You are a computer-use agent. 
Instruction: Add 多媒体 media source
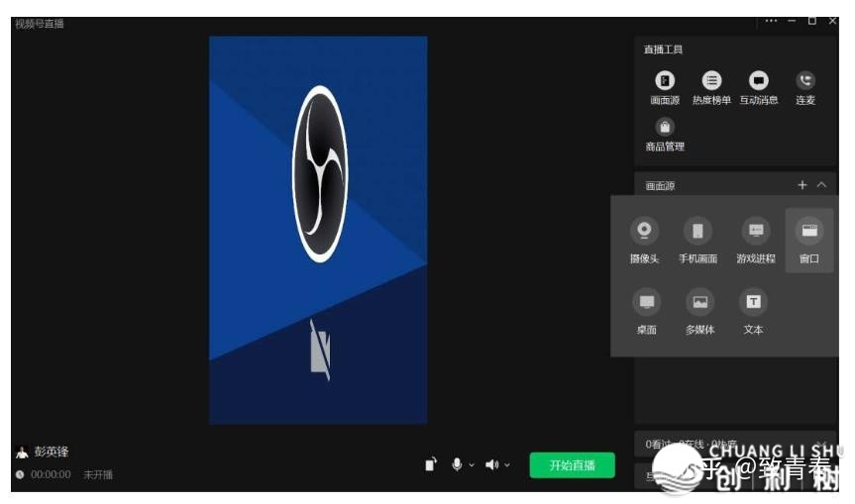[x=700, y=312]
